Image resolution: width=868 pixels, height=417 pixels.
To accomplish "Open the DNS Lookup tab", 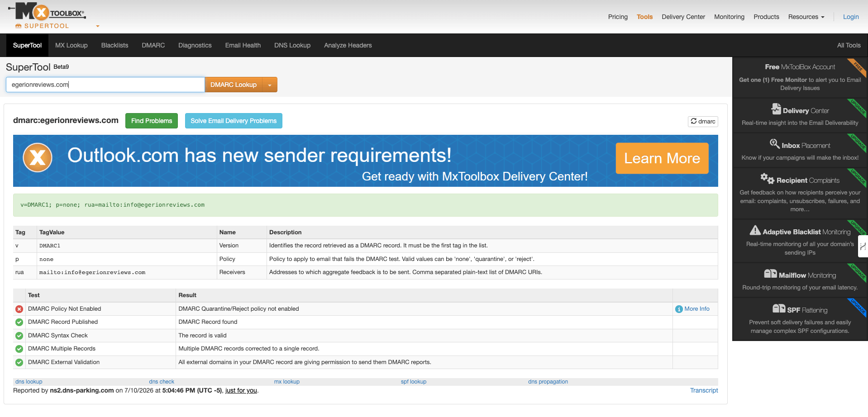I will coord(292,45).
